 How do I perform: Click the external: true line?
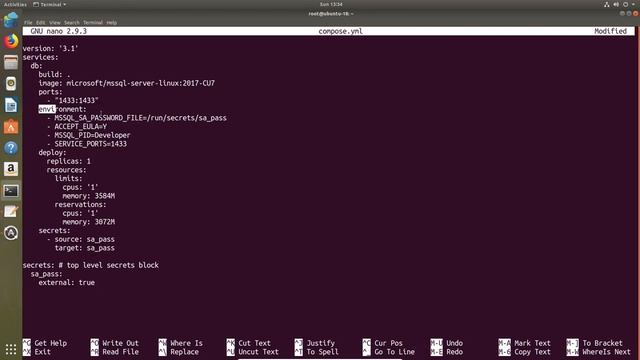point(67,282)
